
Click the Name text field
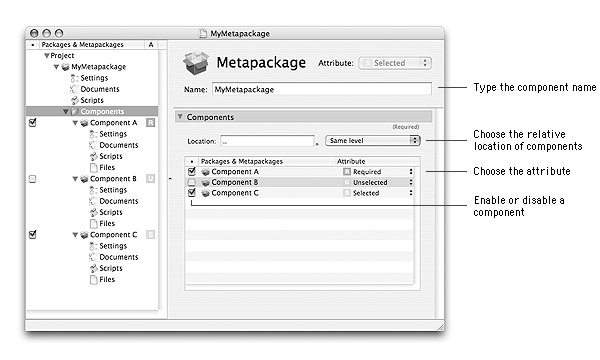[x=322, y=89]
